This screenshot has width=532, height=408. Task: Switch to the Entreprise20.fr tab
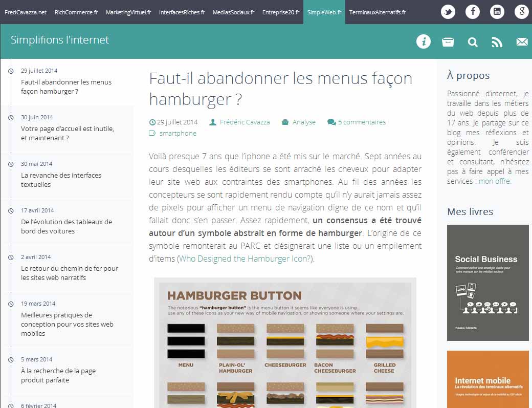[x=280, y=11]
